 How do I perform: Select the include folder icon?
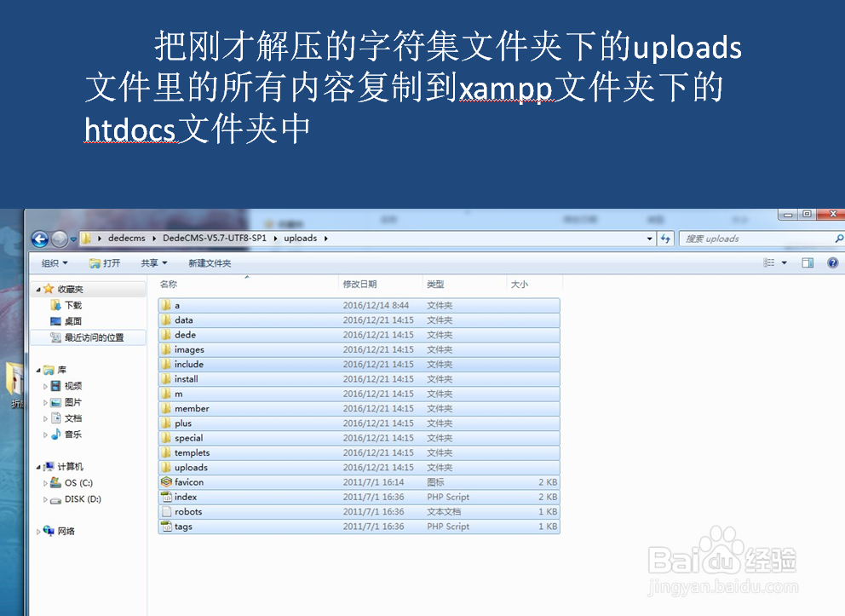click(166, 364)
